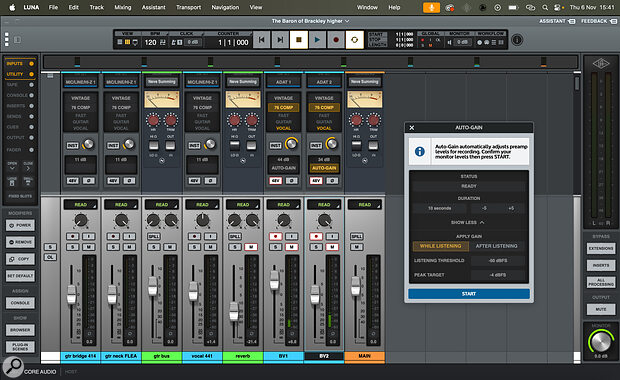The height and width of the screenshot is (380, 620).
Task: Open automation mode READ on gtr neck FLEA
Action: tap(121, 204)
